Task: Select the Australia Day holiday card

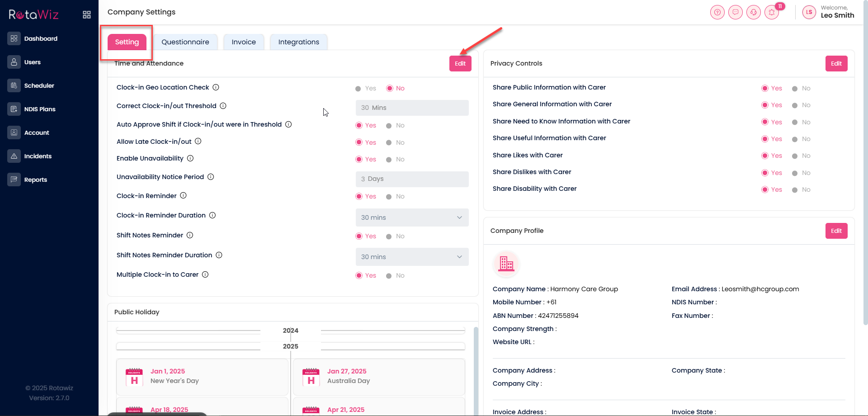Action: coord(379,377)
